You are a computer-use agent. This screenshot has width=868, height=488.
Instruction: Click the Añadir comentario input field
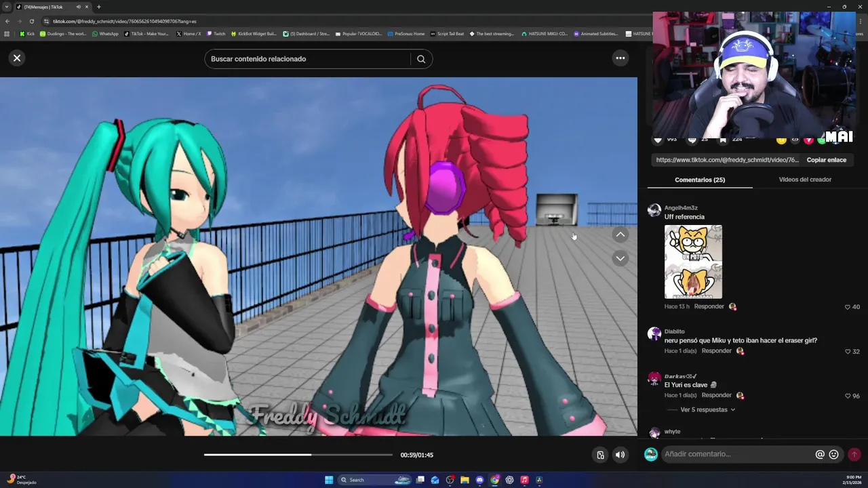coord(738,454)
